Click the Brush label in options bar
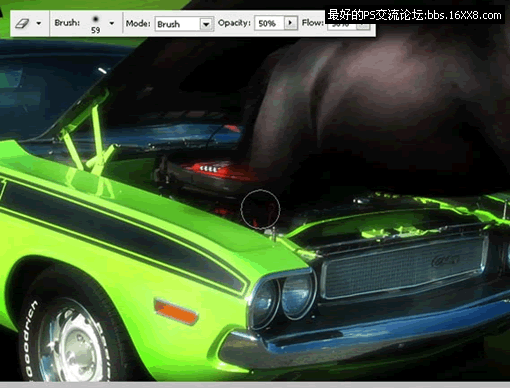 pyautogui.click(x=67, y=23)
